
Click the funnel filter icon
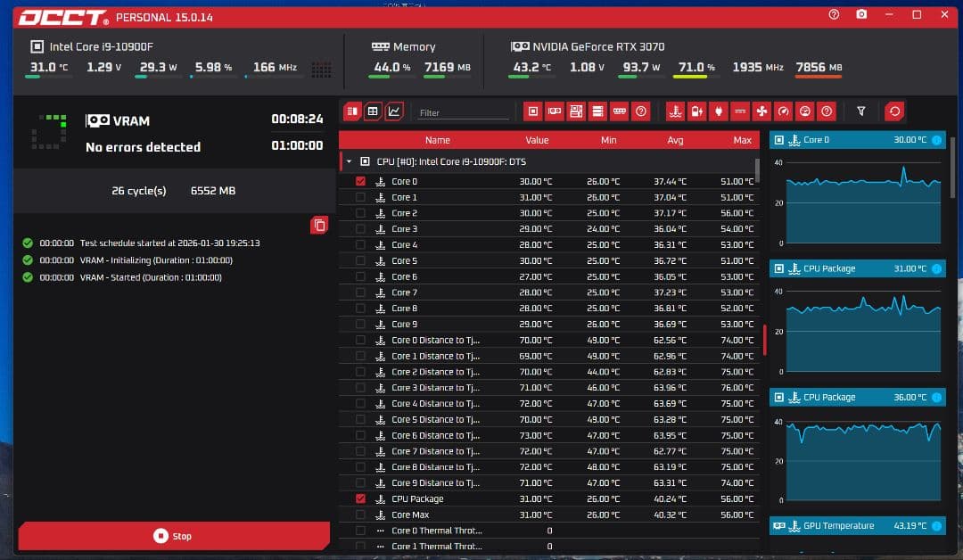861,111
